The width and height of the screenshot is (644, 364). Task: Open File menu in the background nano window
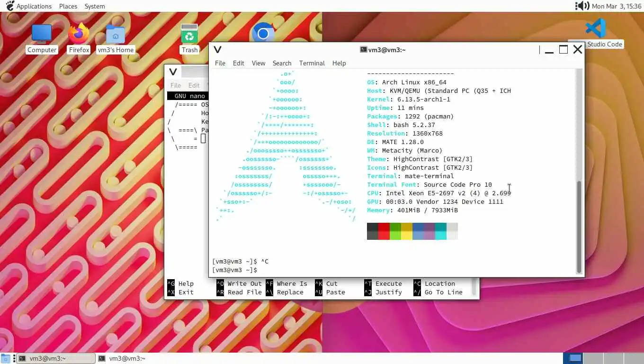(x=176, y=85)
